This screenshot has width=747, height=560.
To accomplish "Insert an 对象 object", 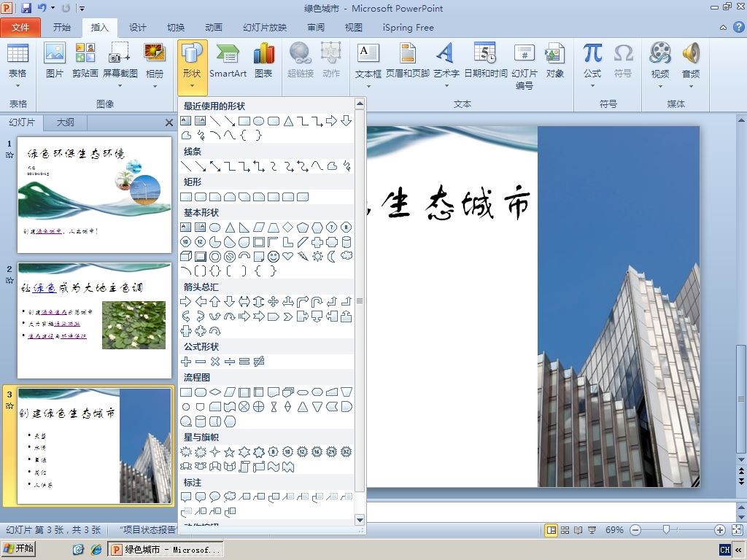I will [555, 60].
